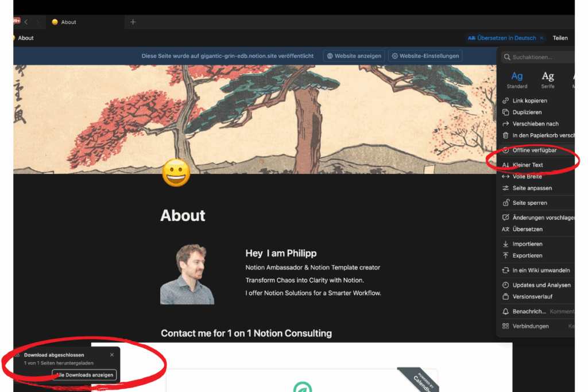Click the bell icon beside Benachrichtigungen

pos(505,312)
